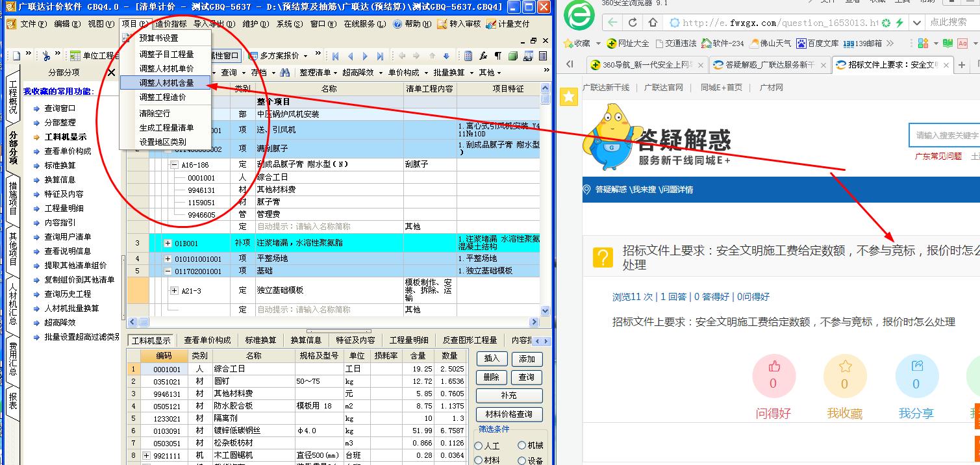Click the browser search box 点此搜索

pos(952,23)
